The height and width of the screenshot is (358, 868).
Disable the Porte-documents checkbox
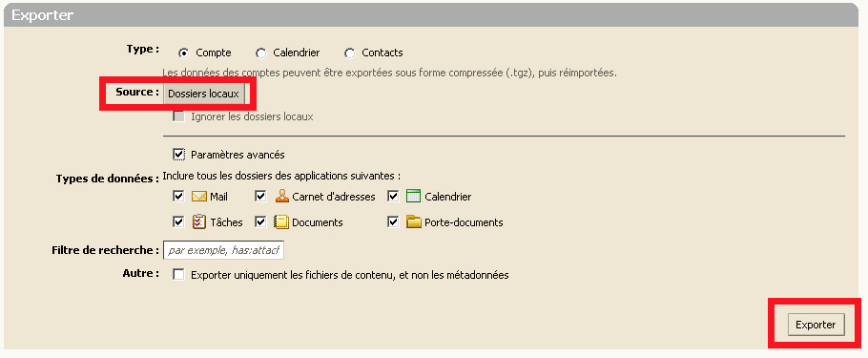click(394, 221)
